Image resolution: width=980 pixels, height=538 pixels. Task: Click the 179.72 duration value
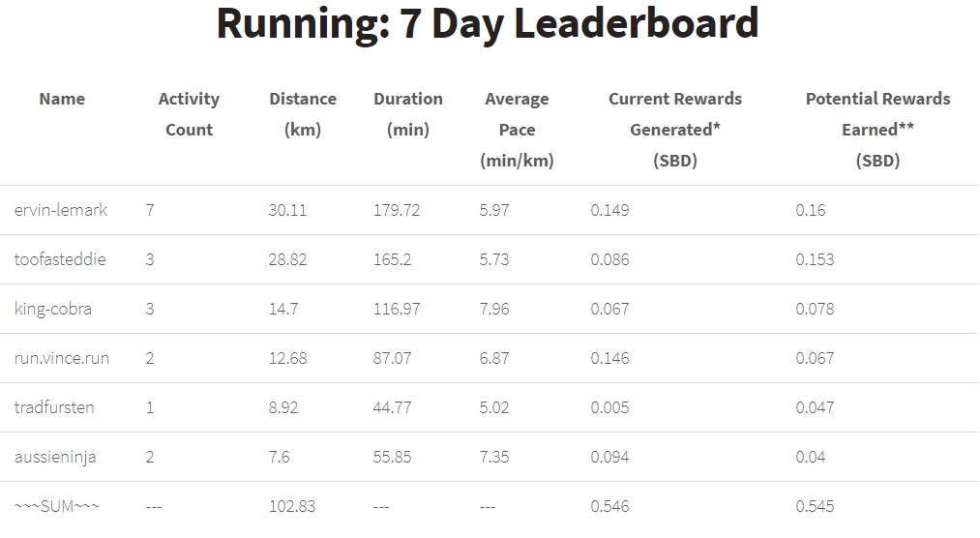(397, 210)
